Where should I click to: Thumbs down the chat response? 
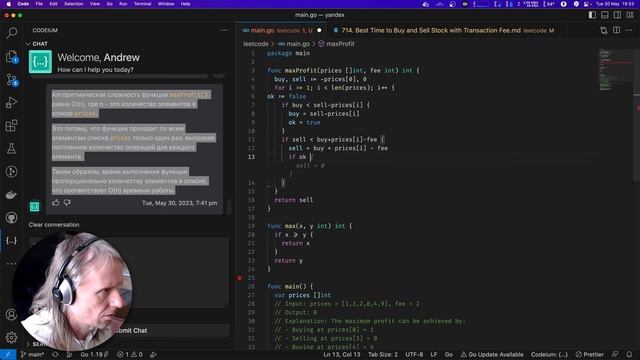pyautogui.click(x=67, y=202)
